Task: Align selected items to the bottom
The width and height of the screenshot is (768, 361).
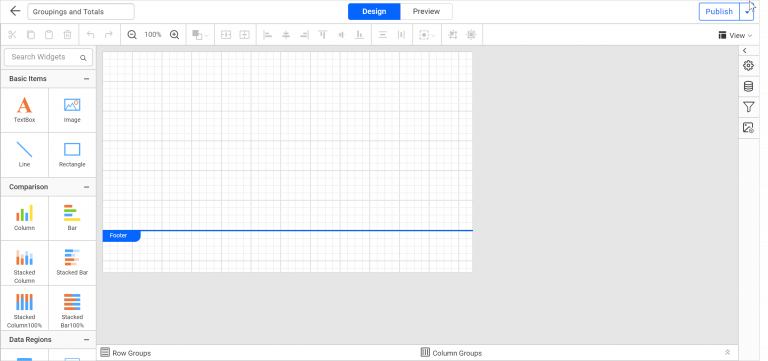Action: (360, 35)
